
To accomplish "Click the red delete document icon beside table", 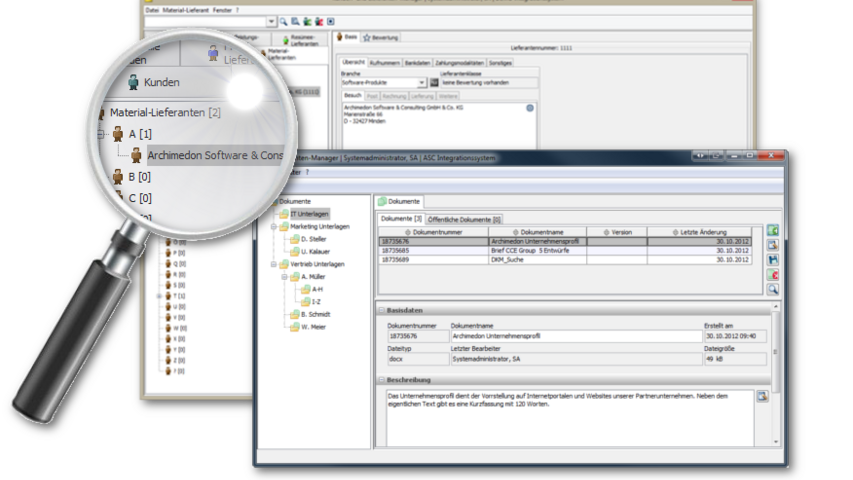I will [x=772, y=275].
